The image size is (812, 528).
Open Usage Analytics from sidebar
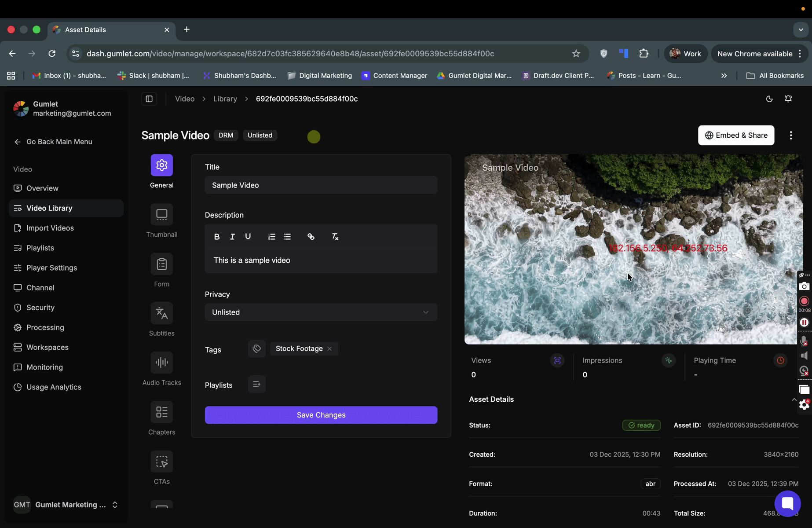click(54, 387)
